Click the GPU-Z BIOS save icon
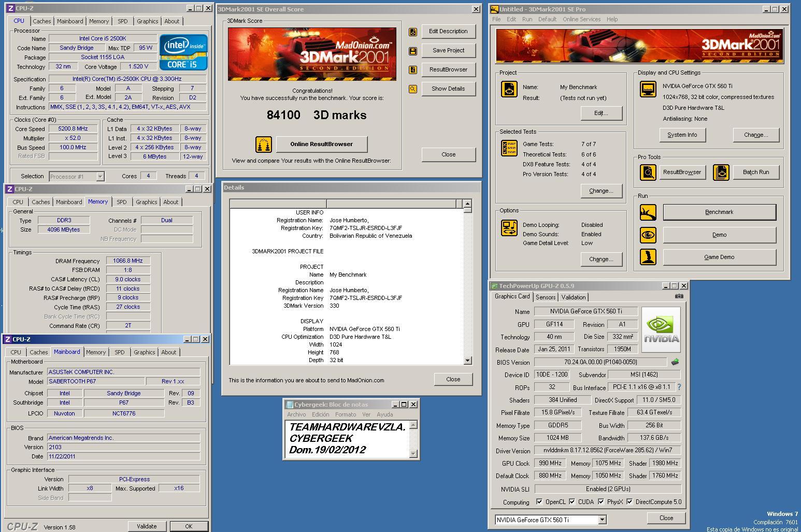The width and height of the screenshot is (801, 532). pos(675,362)
